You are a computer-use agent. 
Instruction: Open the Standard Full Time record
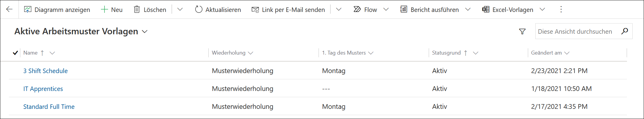(x=49, y=106)
